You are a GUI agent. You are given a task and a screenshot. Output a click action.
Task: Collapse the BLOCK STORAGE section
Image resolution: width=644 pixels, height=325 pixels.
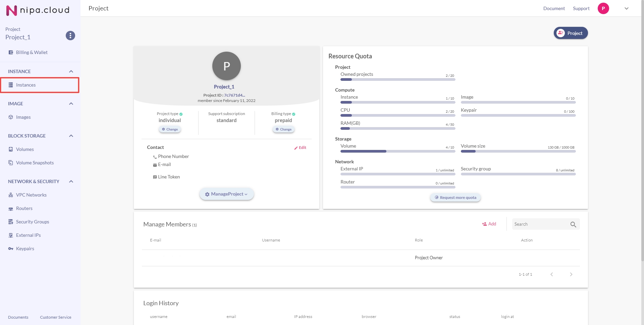71,136
